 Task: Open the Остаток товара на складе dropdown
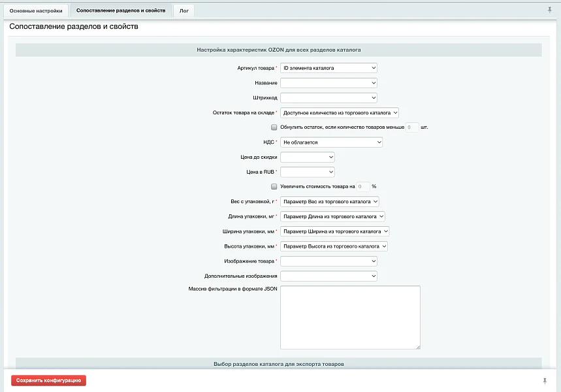(x=339, y=113)
